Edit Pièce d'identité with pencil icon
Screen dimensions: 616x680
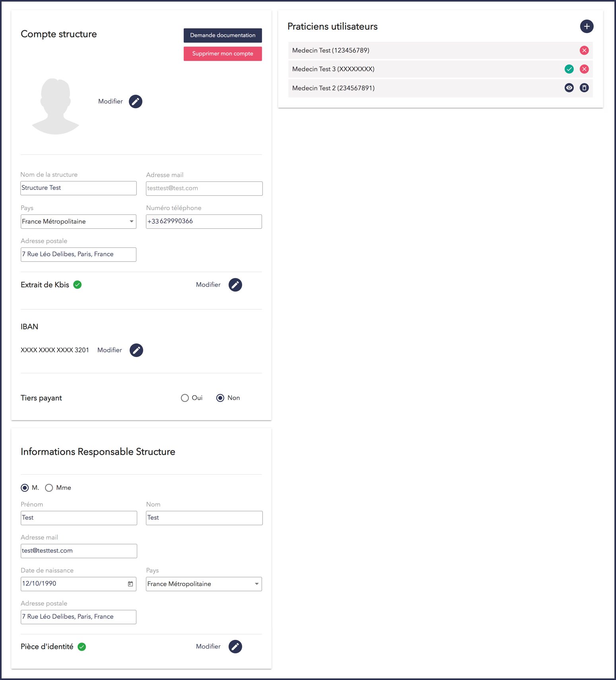click(235, 647)
